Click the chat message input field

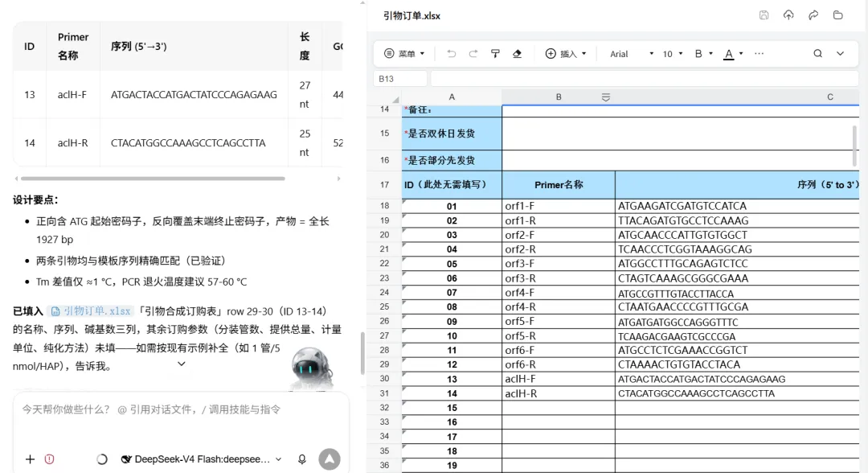click(181, 418)
